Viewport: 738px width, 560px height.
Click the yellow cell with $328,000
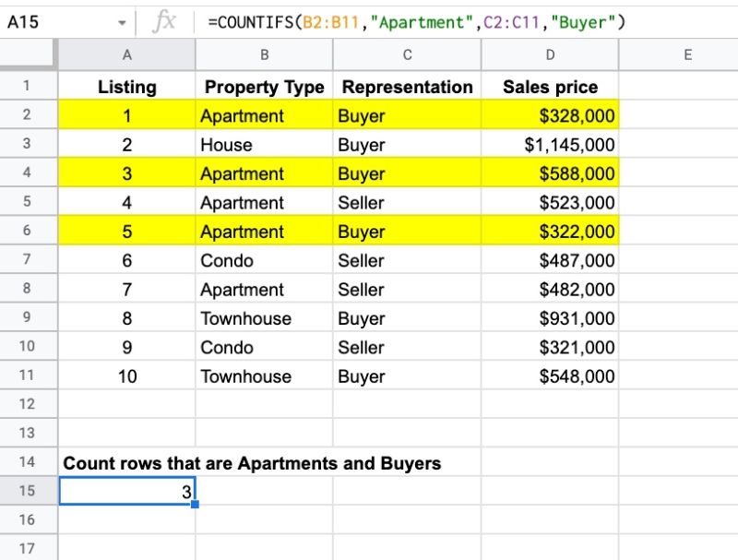click(x=550, y=115)
